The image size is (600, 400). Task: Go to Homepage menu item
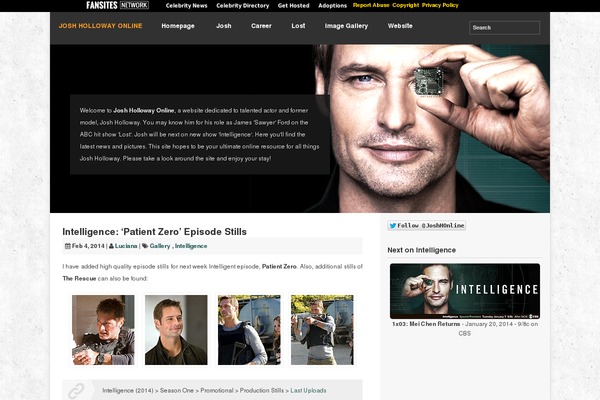[178, 26]
